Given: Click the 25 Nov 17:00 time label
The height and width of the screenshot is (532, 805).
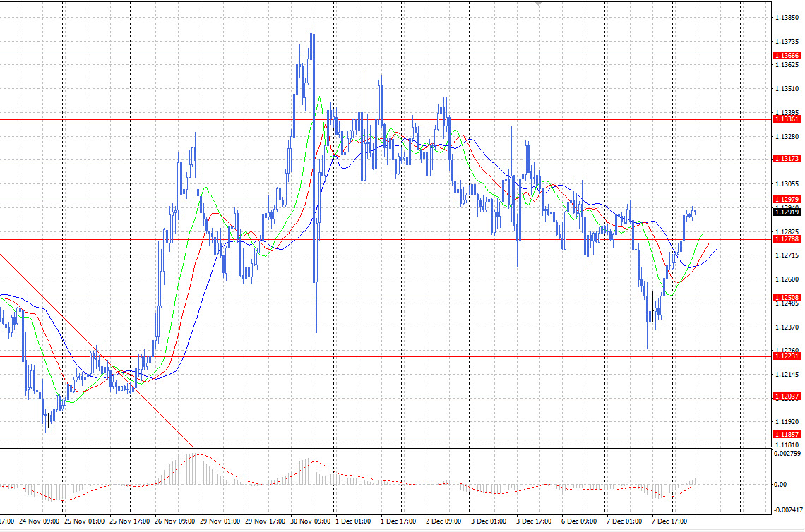Looking at the screenshot, I should tap(129, 521).
